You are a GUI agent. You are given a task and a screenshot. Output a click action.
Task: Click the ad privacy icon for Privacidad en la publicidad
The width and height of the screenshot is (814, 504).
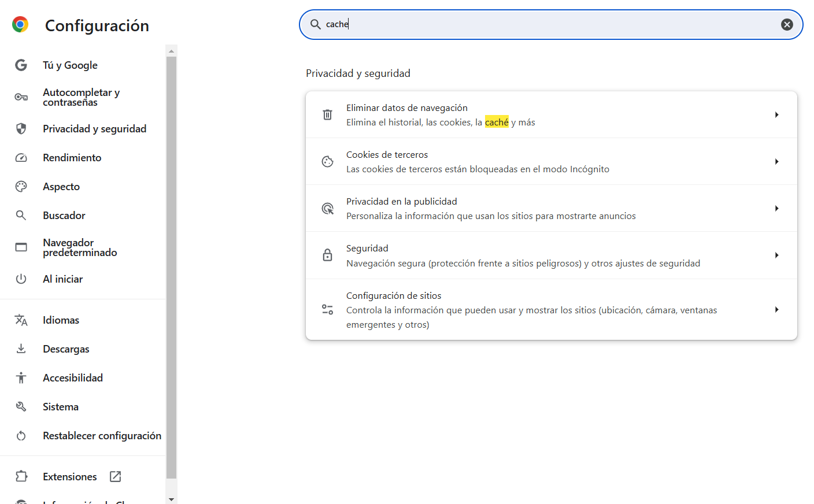click(x=327, y=209)
